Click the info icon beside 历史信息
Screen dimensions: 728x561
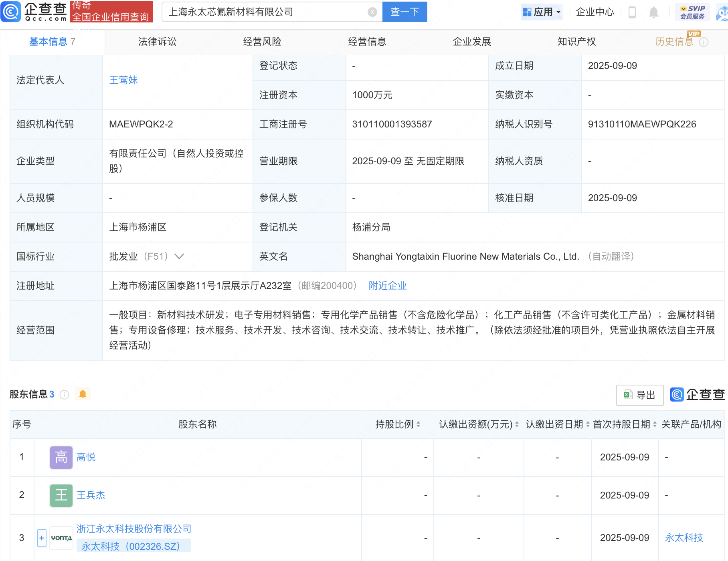[704, 42]
